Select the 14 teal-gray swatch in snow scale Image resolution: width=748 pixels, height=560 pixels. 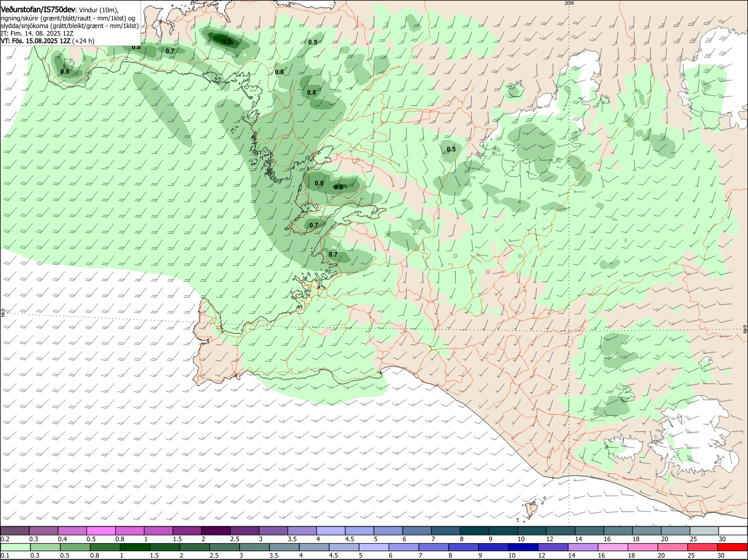click(x=589, y=530)
